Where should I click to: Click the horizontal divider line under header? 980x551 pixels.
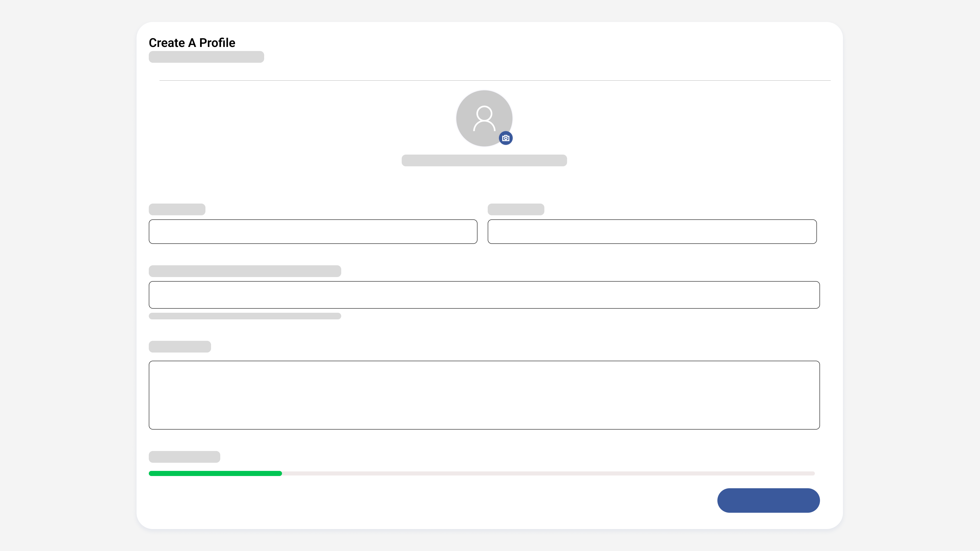[x=495, y=80]
